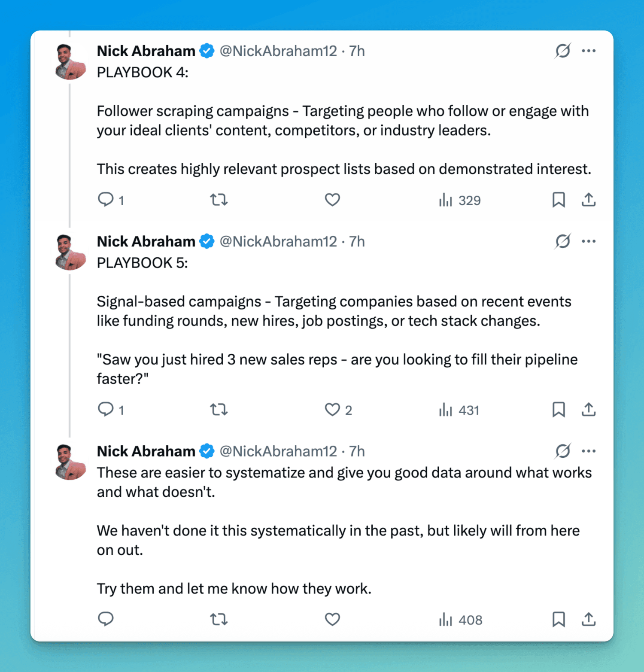
Task: Open more options on PLAYBOOK 5 tweet
Action: click(589, 241)
